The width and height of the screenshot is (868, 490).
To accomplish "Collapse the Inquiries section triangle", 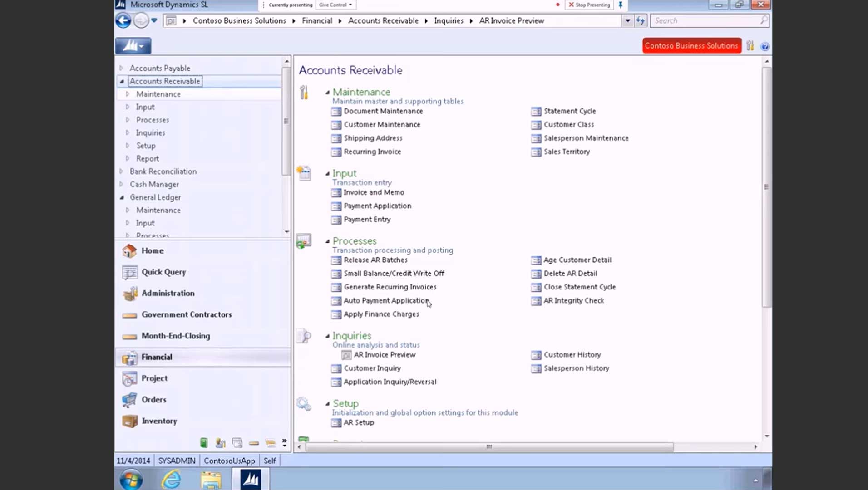I will (x=327, y=336).
